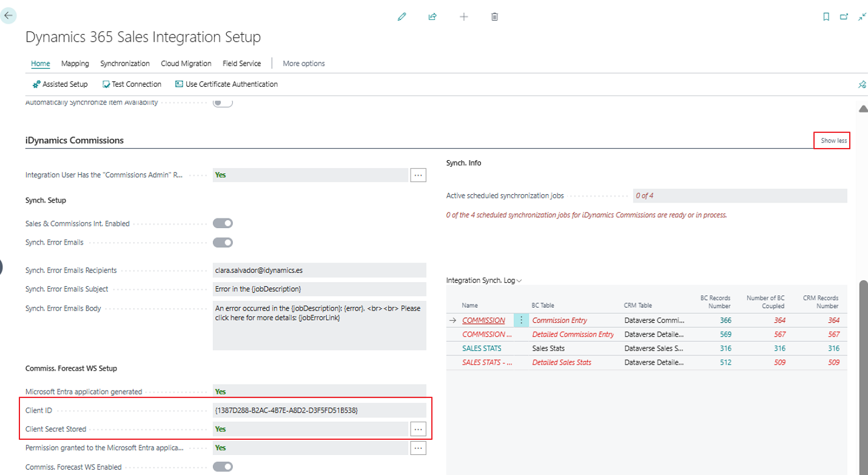Click iDynamics Commissions section header
Image resolution: width=868 pixels, height=475 pixels.
[75, 140]
